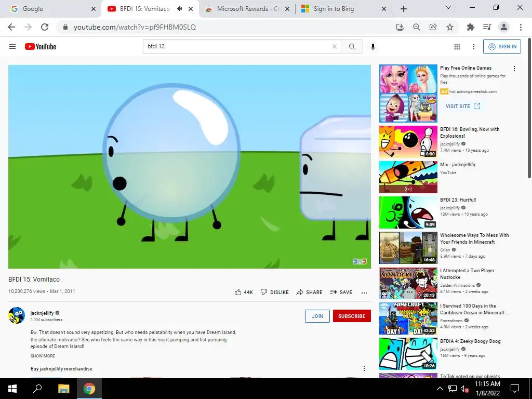Open YouTube settings three-dot menu
The image size is (532, 399).
coord(474,46)
